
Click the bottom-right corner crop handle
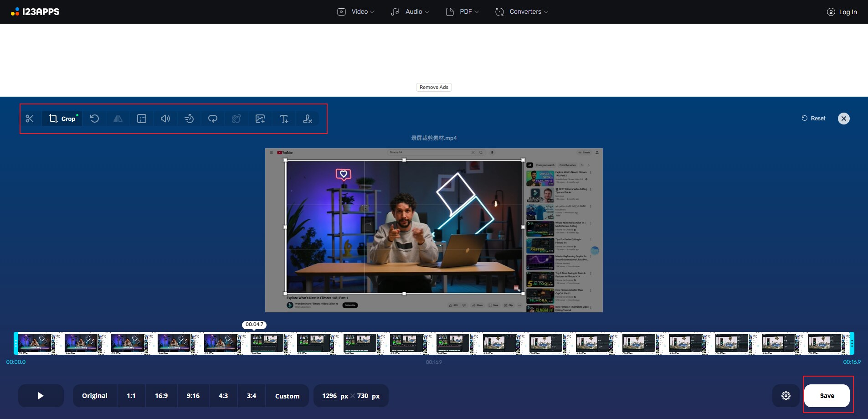(523, 294)
